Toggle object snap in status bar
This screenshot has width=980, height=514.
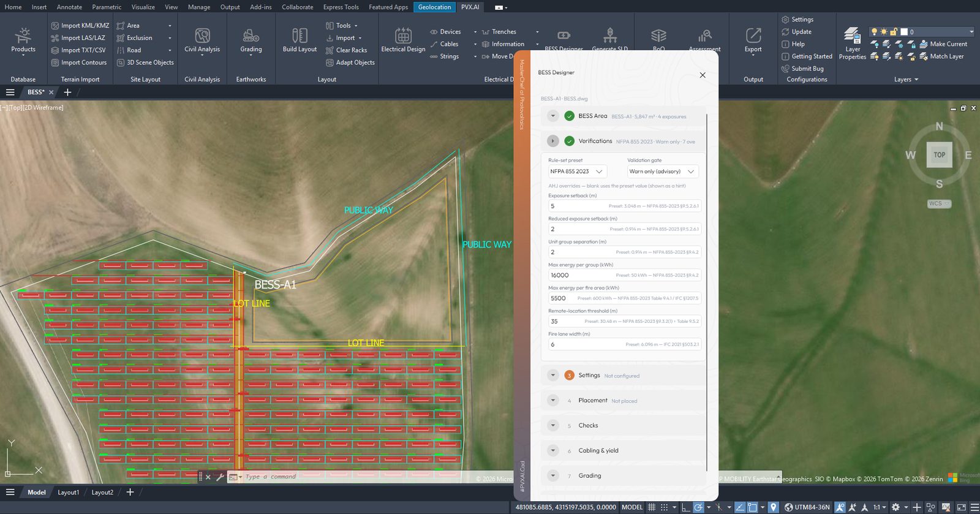[x=752, y=507]
